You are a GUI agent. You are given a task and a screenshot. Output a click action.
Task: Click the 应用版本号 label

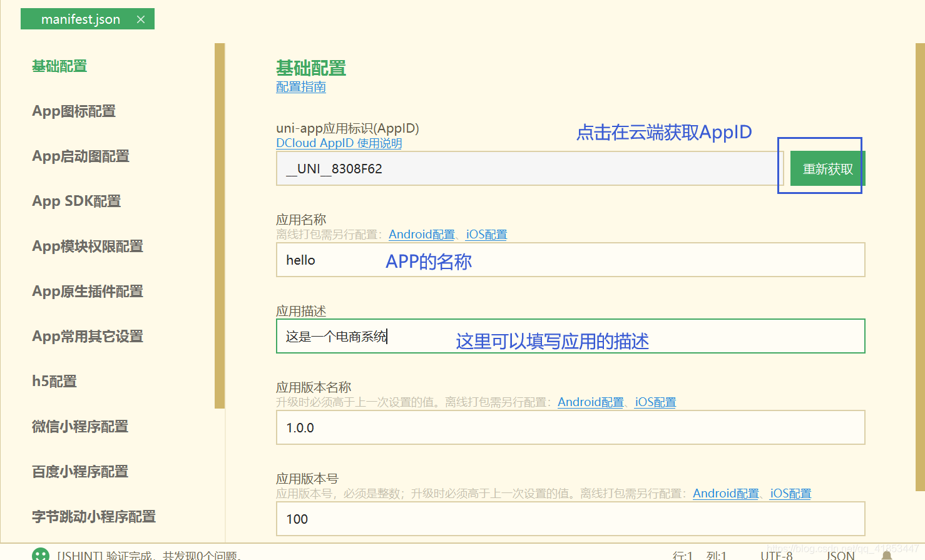point(307,479)
